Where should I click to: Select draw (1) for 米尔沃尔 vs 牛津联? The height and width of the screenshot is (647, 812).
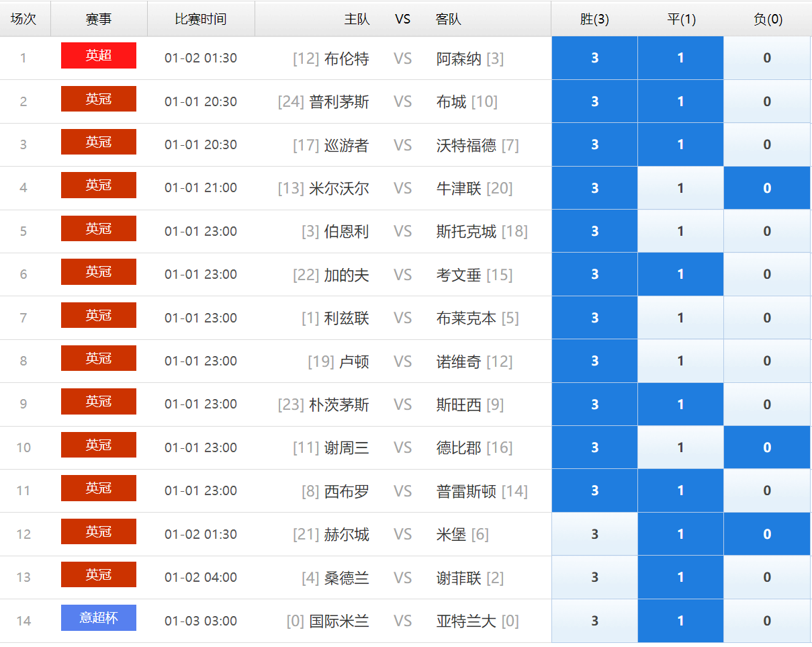tap(680, 188)
